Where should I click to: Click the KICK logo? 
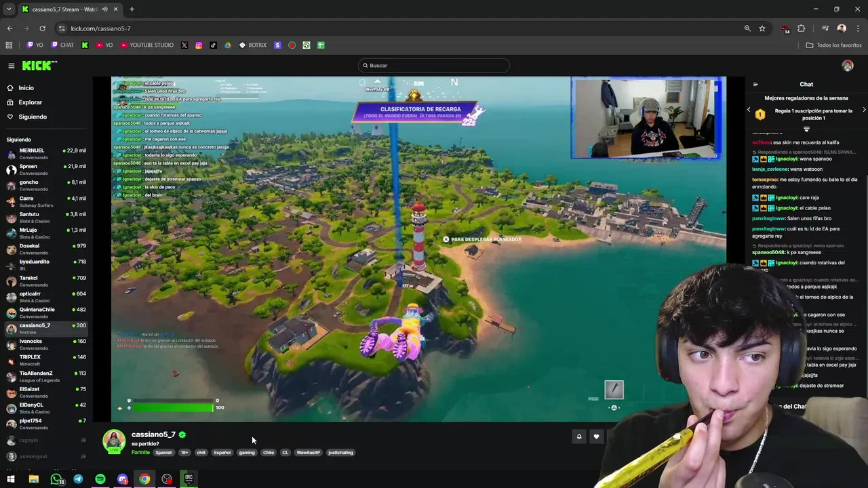(x=40, y=65)
